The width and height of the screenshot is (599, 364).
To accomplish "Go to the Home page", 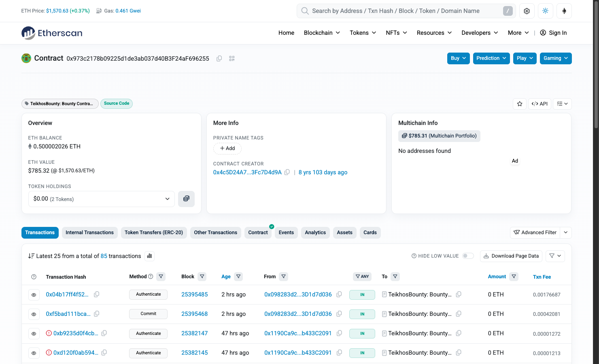I will [286, 33].
